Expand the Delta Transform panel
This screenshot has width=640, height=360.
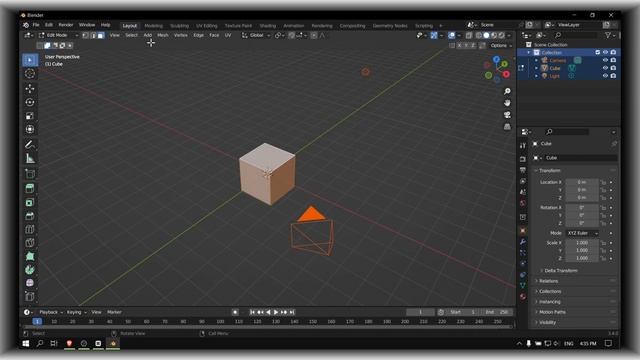561,271
